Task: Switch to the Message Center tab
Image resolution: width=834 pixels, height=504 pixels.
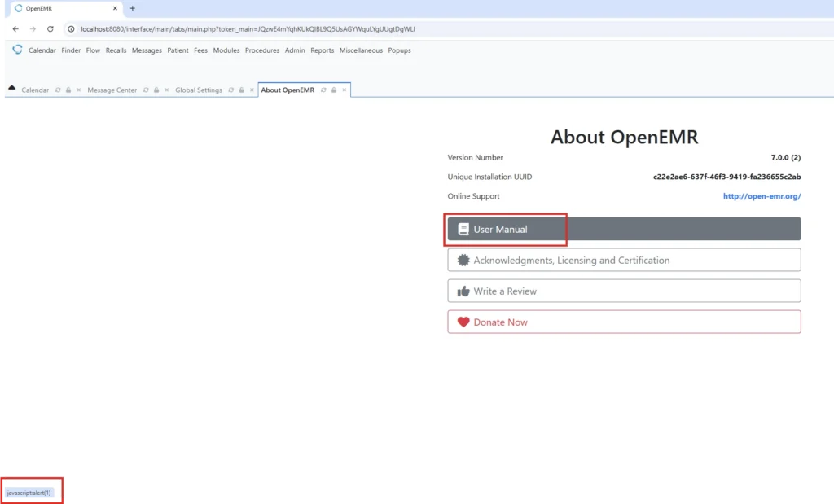Action: coord(112,90)
